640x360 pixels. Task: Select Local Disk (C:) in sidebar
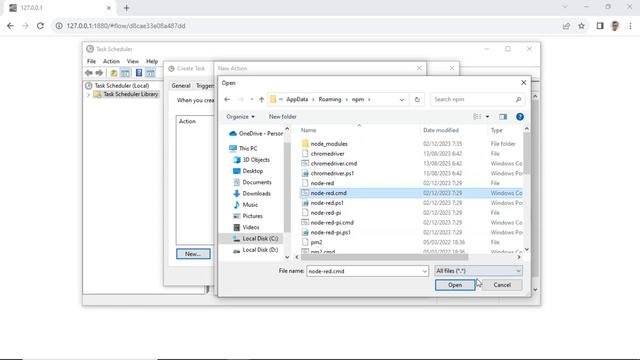(x=251, y=238)
